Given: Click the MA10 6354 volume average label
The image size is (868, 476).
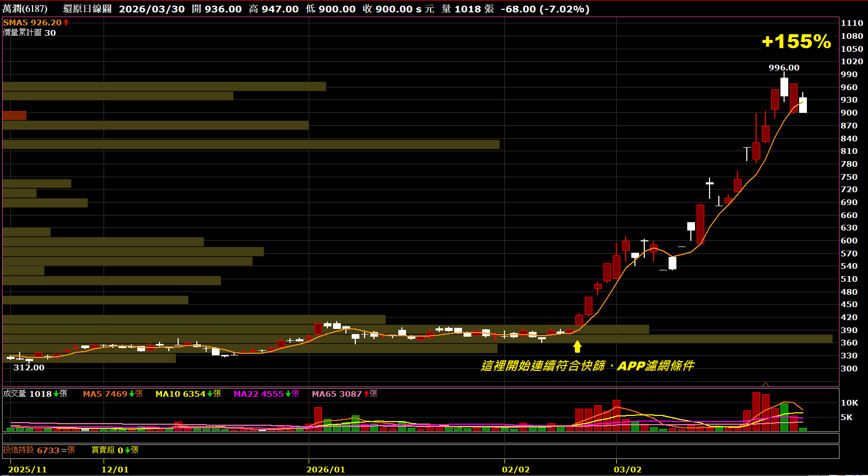Looking at the screenshot, I should [189, 394].
